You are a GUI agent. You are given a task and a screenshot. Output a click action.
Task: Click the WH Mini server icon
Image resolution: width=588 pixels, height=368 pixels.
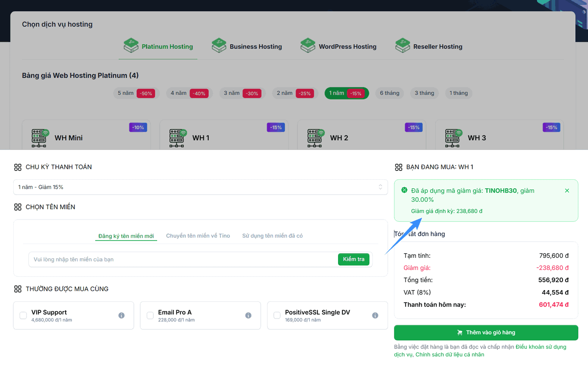pyautogui.click(x=41, y=138)
